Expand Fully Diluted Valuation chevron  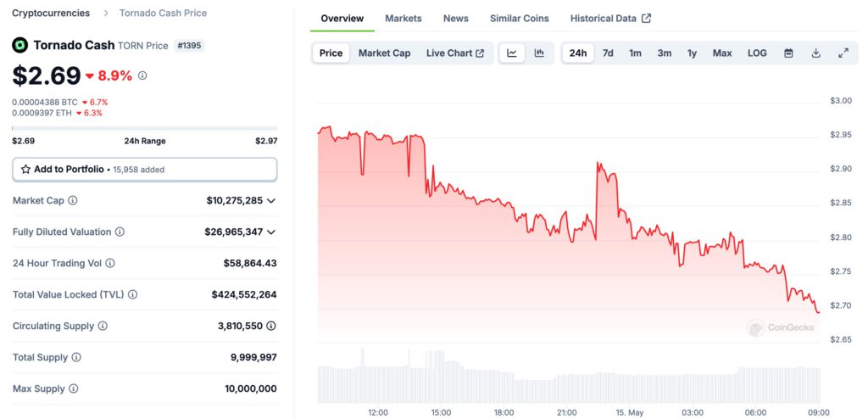[x=271, y=232]
